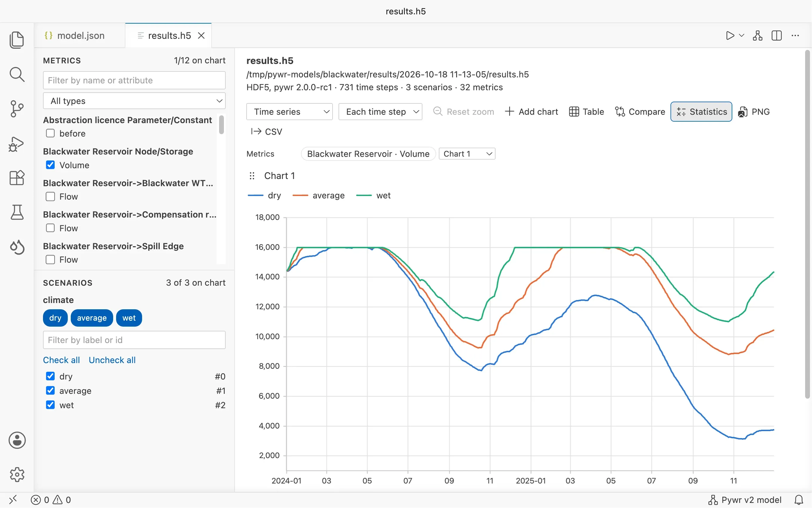The image size is (812, 508).
Task: Expand the run options chevron beside play
Action: pyautogui.click(x=742, y=36)
